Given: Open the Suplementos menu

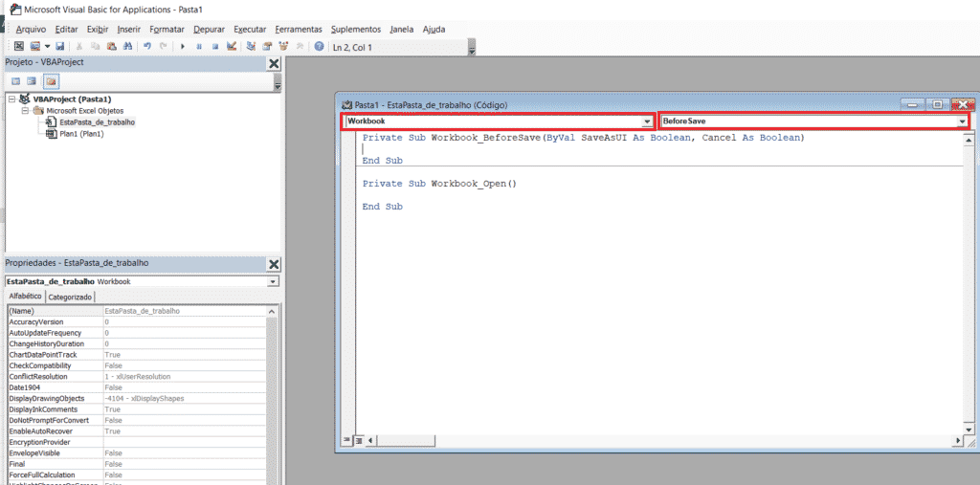Looking at the screenshot, I should coord(356,30).
